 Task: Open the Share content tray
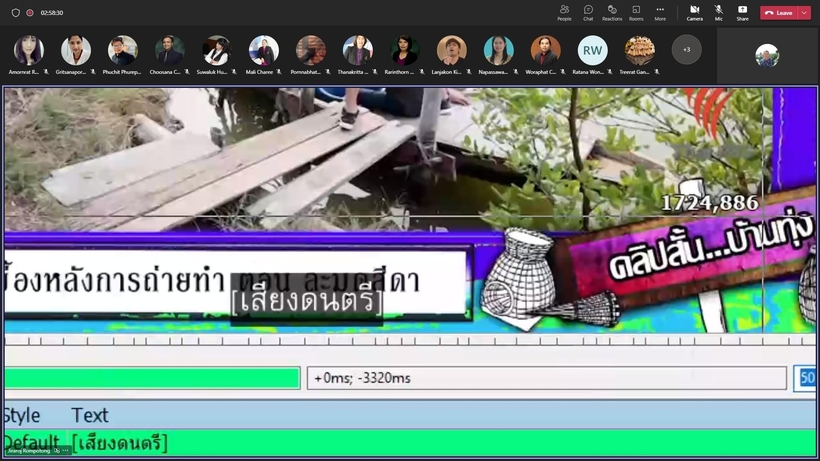point(742,13)
